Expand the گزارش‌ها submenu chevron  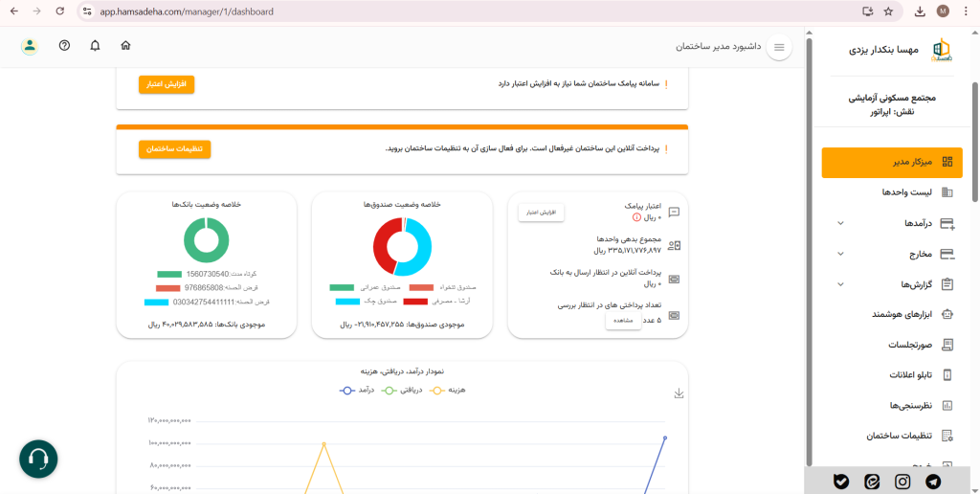[x=840, y=284]
